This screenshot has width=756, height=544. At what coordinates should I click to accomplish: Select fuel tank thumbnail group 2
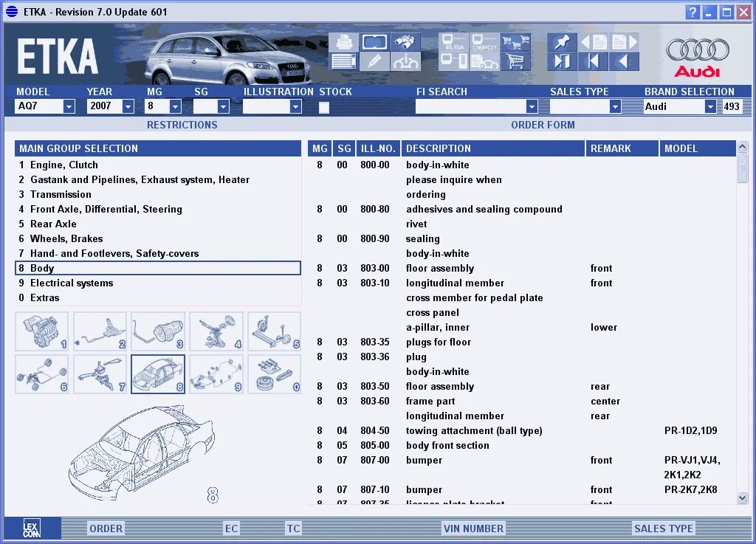(100, 331)
